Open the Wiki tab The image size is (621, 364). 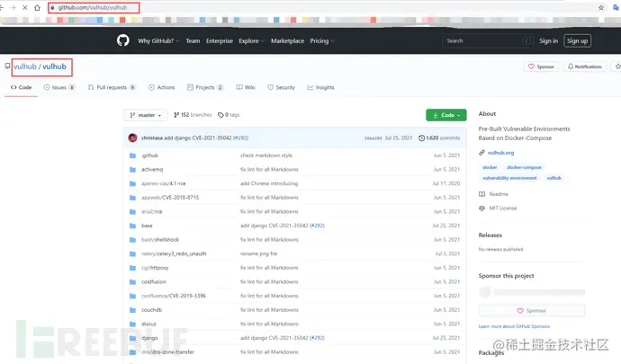(246, 87)
